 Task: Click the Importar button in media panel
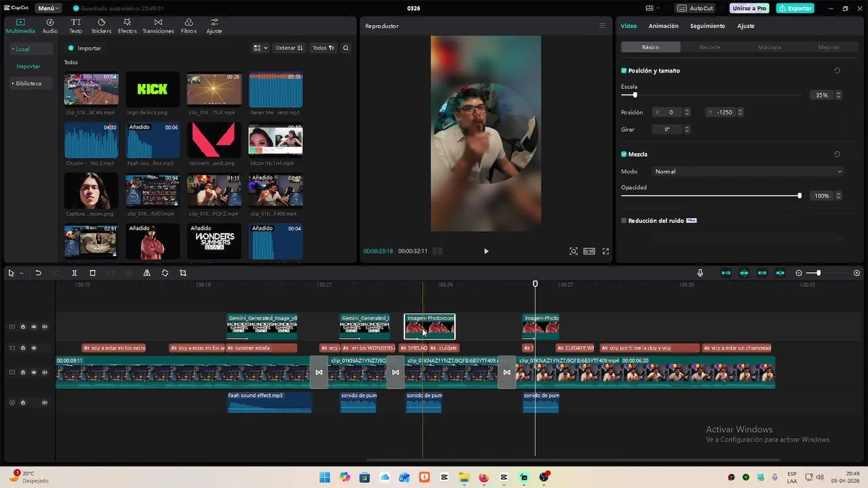click(x=85, y=48)
